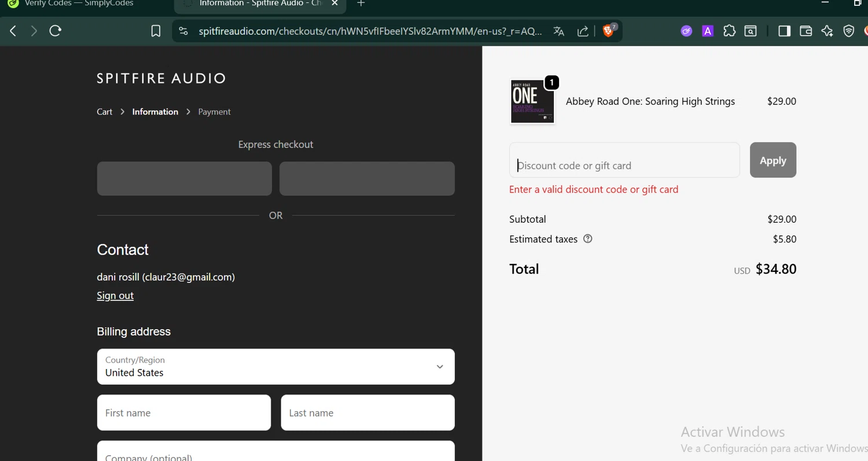Click the estimated taxes value $5.80
The image size is (868, 461).
coord(785,239)
